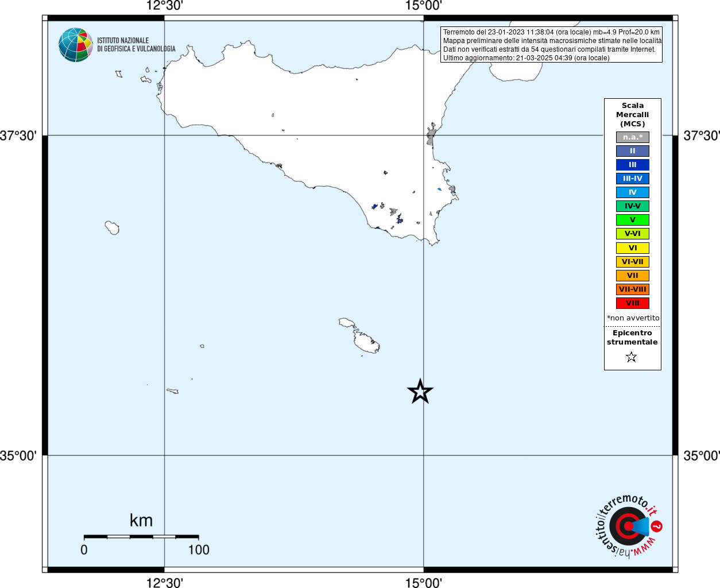Click the INGV globe logo
Viewport: 720px width, 588px height.
pos(76,45)
